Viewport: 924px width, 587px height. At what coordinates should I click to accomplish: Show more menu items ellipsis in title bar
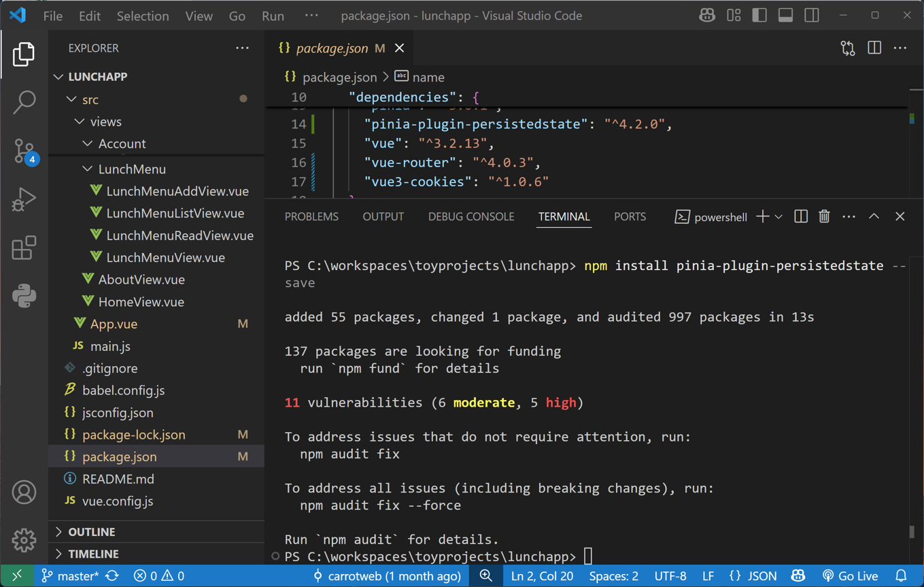[x=311, y=16]
